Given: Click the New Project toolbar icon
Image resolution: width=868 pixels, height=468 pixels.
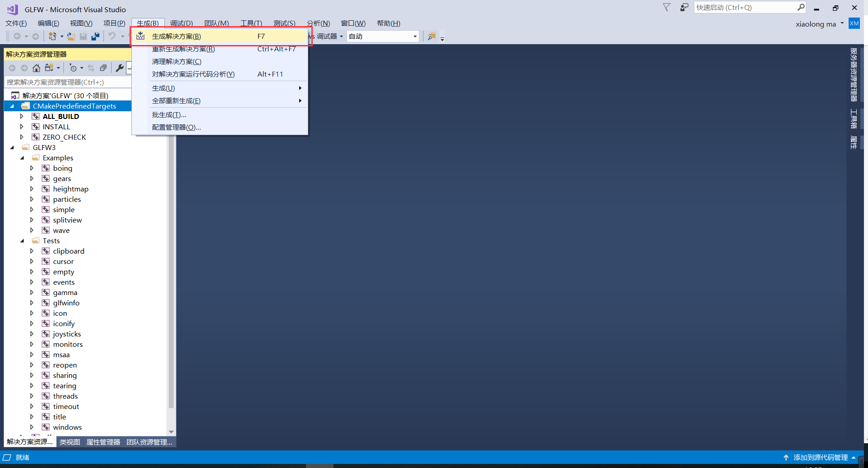Looking at the screenshot, I should tap(52, 36).
